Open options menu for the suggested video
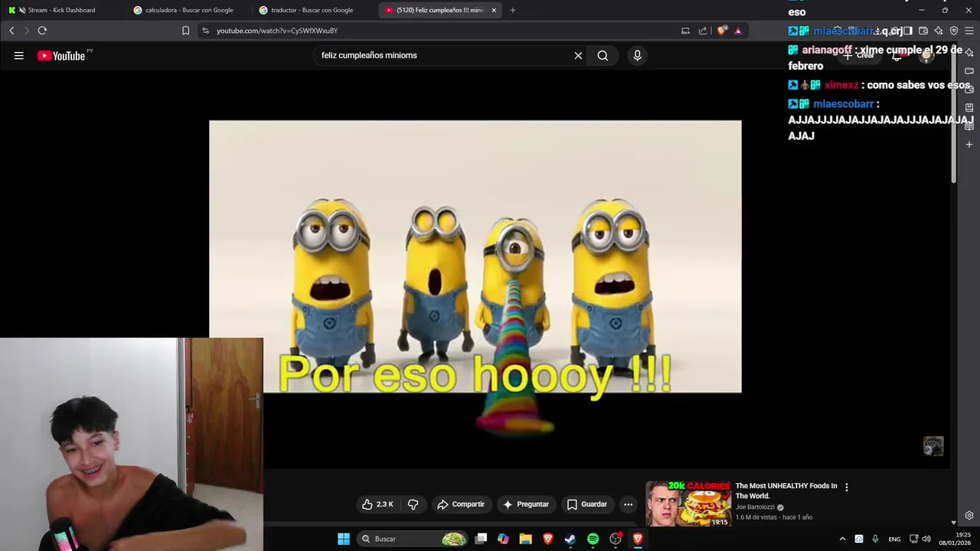This screenshot has width=980, height=551. click(847, 487)
